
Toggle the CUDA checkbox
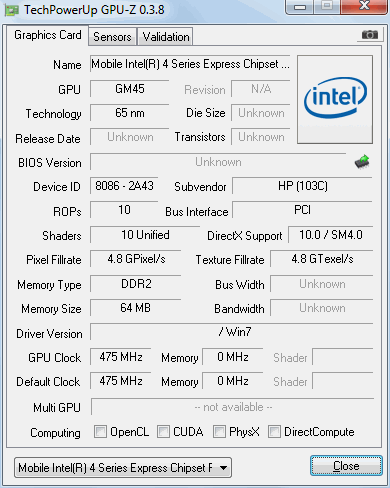coord(163,431)
